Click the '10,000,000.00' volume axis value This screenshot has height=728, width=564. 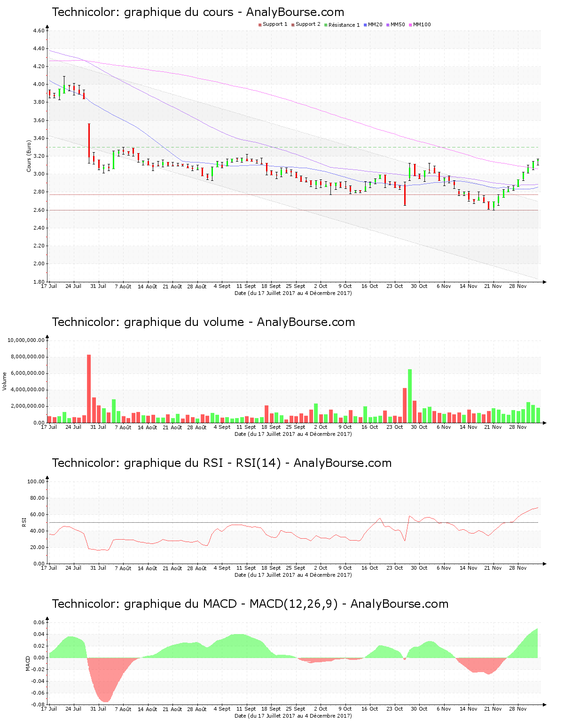26,340
